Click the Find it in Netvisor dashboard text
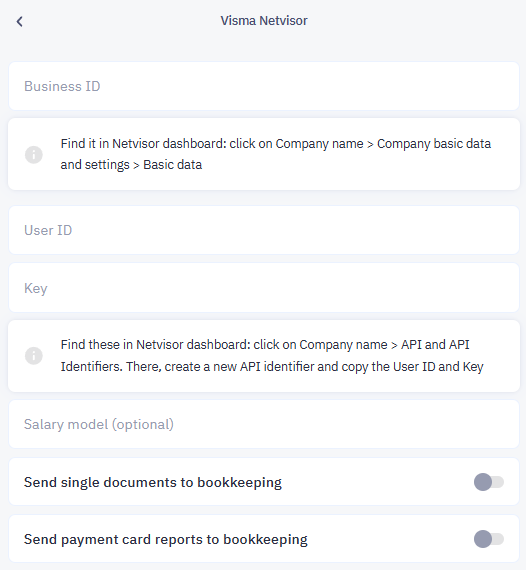Viewport: 526px width, 570px height. (x=144, y=144)
